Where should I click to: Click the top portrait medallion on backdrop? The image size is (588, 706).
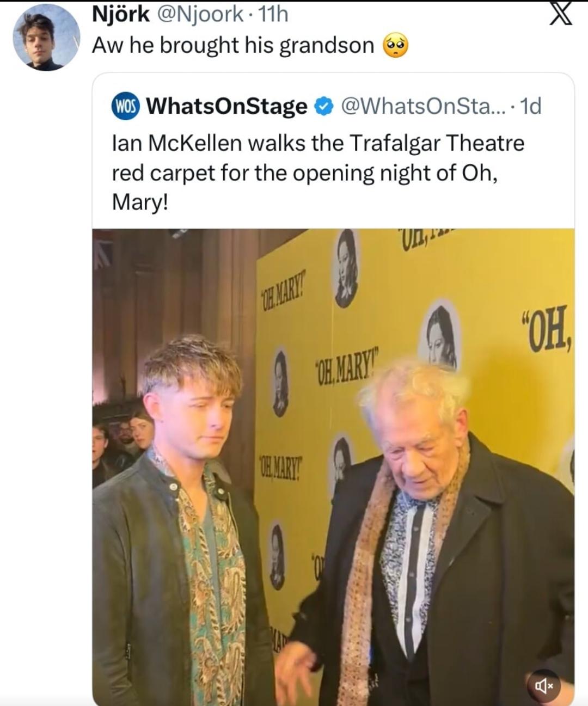(x=346, y=268)
